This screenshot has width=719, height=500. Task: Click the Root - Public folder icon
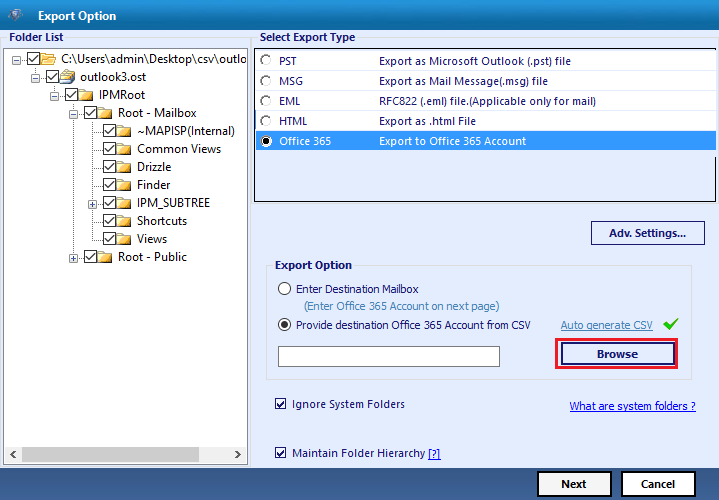105,257
